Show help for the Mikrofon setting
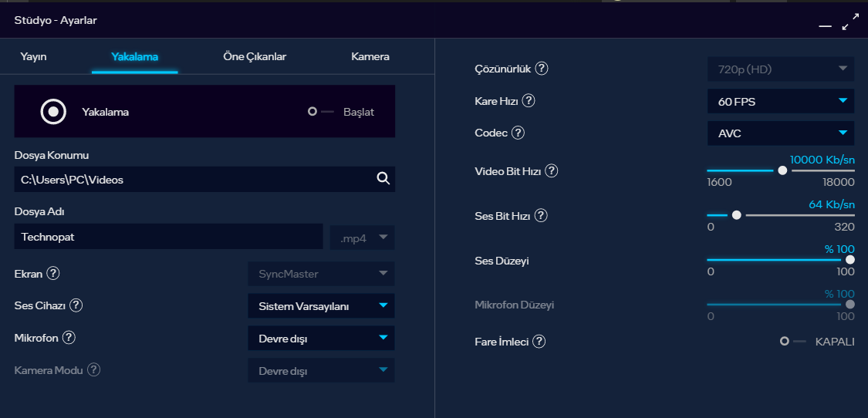Screen dimensions: 868x418 [69, 337]
